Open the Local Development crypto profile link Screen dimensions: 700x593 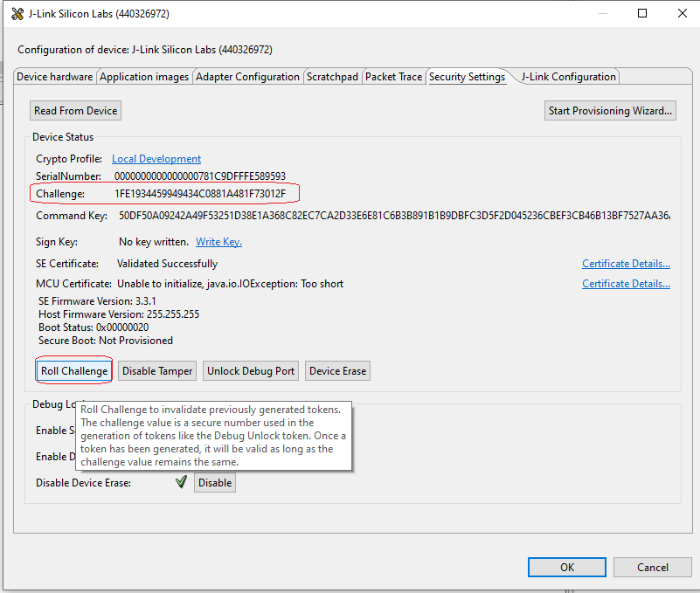(x=156, y=159)
